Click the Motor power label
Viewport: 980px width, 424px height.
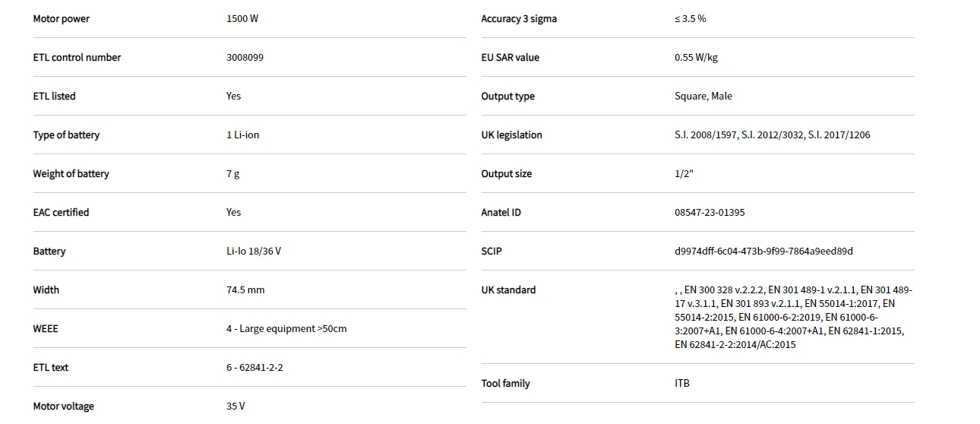[x=61, y=19]
